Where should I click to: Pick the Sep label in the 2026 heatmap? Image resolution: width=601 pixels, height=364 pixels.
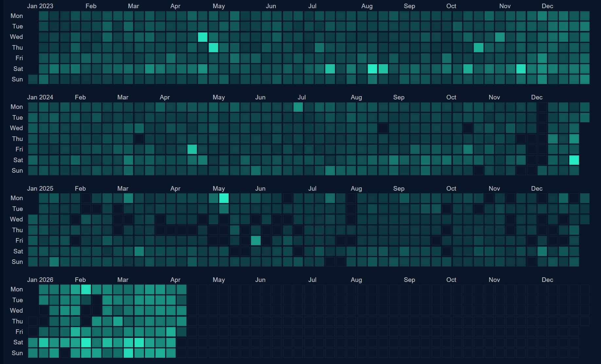410,280
